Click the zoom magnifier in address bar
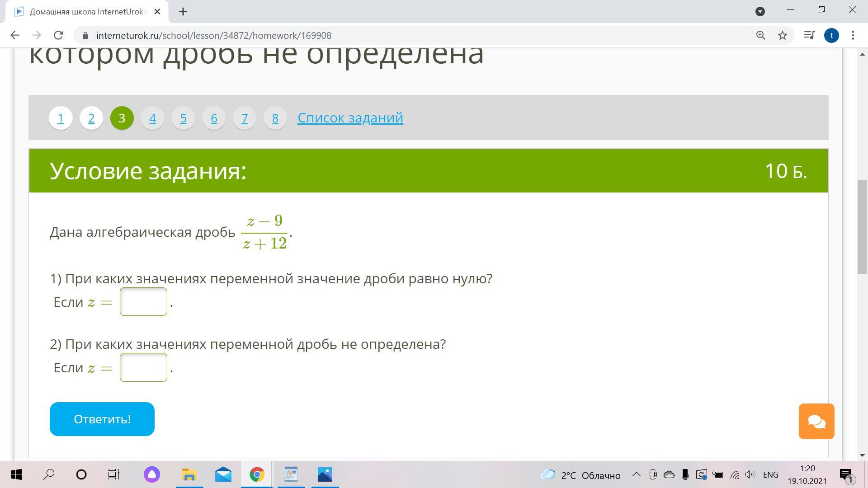 click(760, 35)
